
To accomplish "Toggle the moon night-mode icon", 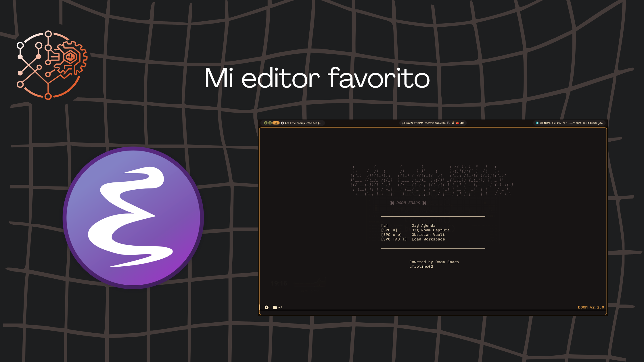I will pyautogui.click(x=448, y=123).
